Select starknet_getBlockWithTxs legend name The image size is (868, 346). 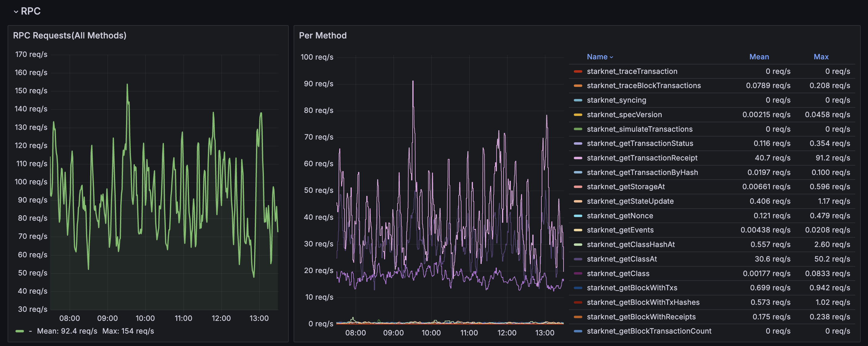(632, 288)
